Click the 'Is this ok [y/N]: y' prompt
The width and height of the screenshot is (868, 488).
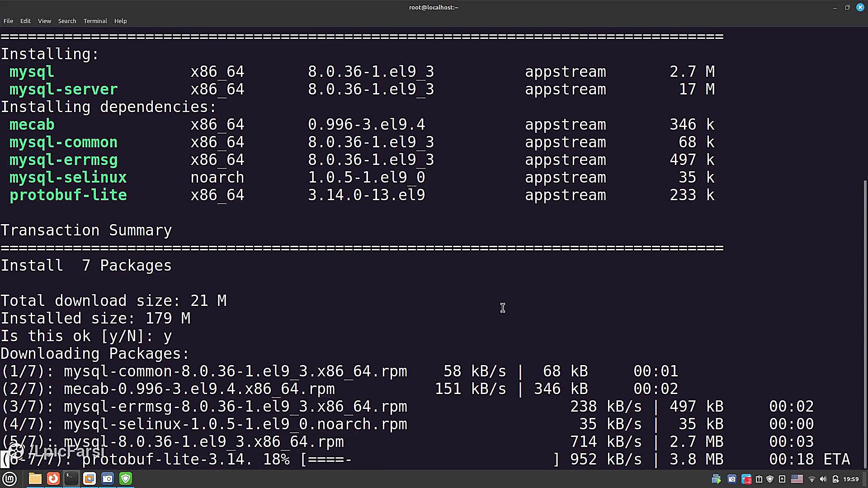click(x=86, y=336)
